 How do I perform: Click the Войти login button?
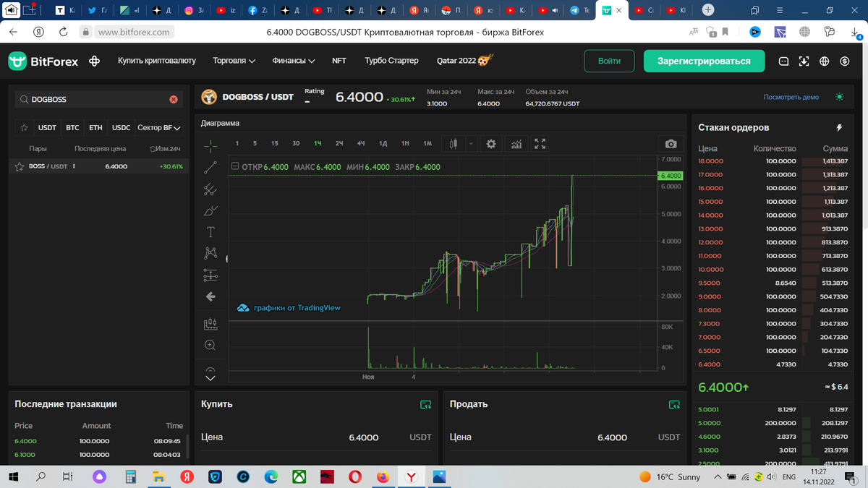coord(609,61)
